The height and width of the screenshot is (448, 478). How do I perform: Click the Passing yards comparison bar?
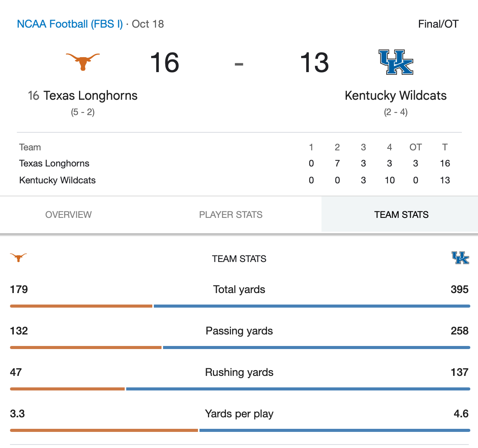(x=240, y=348)
